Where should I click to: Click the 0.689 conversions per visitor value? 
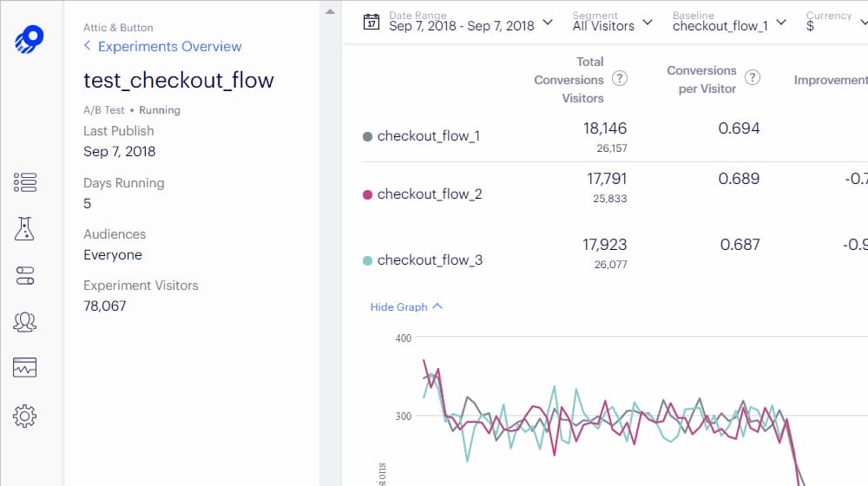pos(739,179)
